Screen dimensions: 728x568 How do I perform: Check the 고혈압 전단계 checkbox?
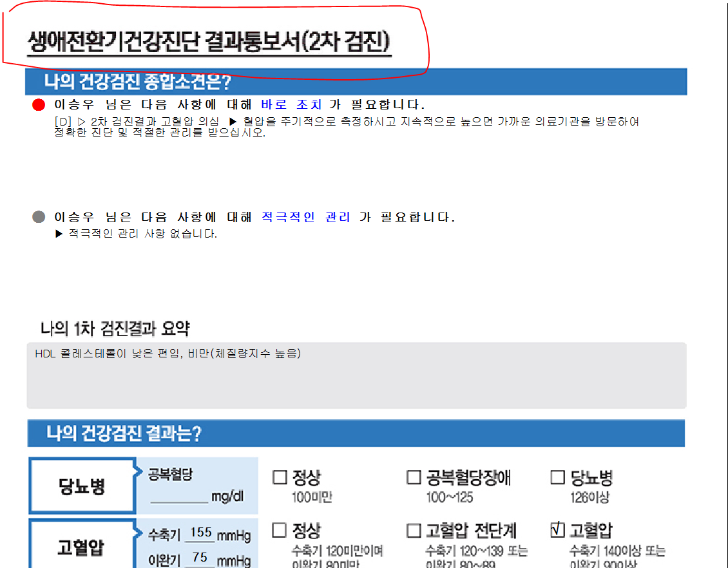point(414,530)
